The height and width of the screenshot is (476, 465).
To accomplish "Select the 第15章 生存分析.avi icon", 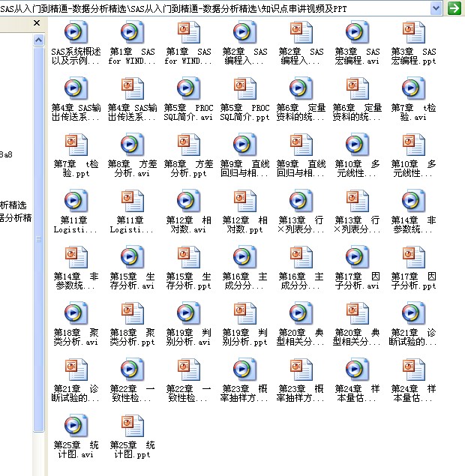I will (132, 256).
